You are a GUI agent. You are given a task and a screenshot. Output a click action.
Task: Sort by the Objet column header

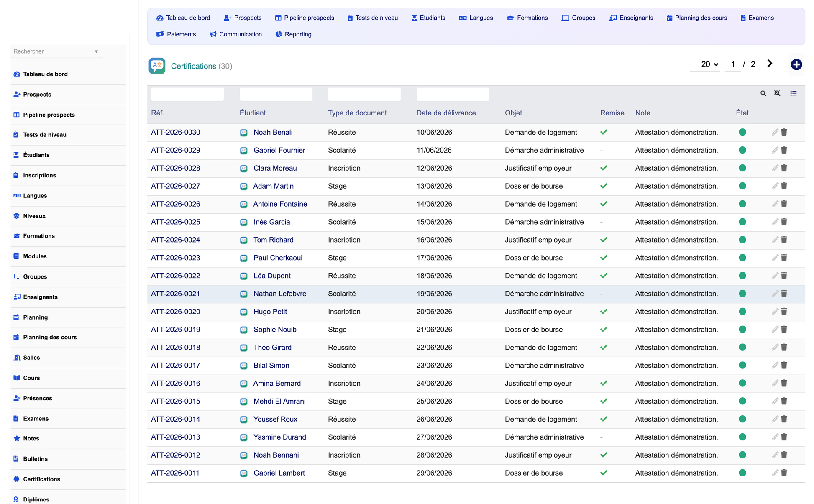pyautogui.click(x=513, y=113)
